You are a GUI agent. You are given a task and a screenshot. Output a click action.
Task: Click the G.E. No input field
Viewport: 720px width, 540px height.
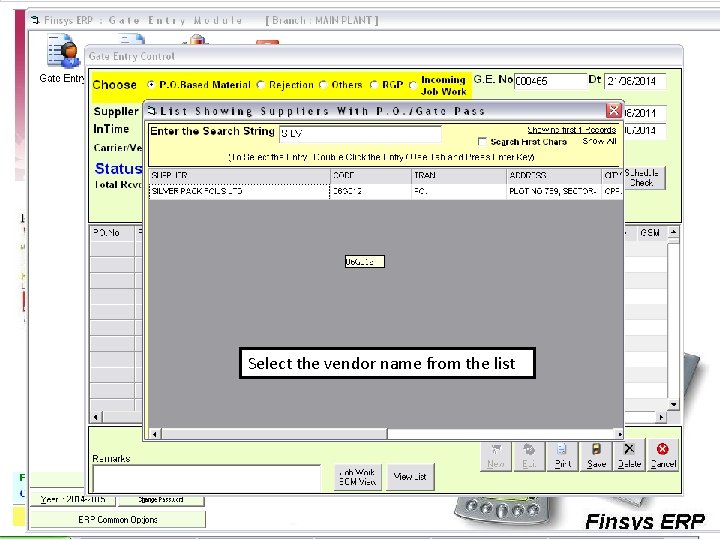[550, 81]
